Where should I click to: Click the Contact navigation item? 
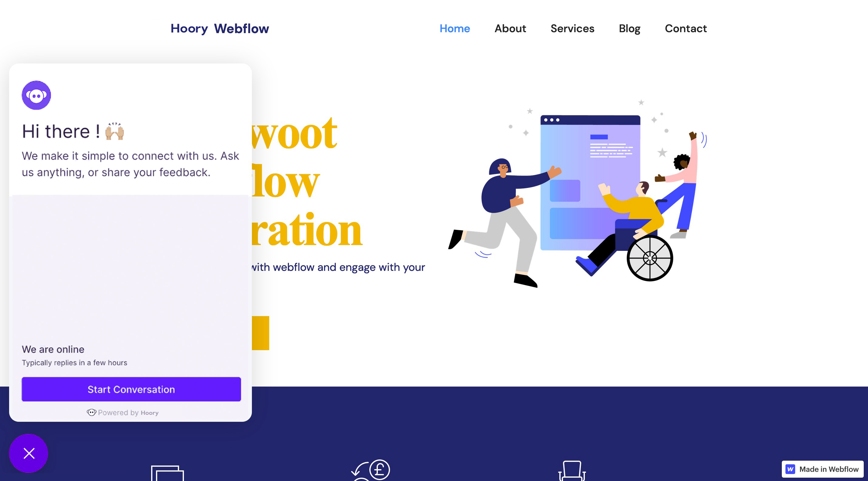pyautogui.click(x=685, y=28)
